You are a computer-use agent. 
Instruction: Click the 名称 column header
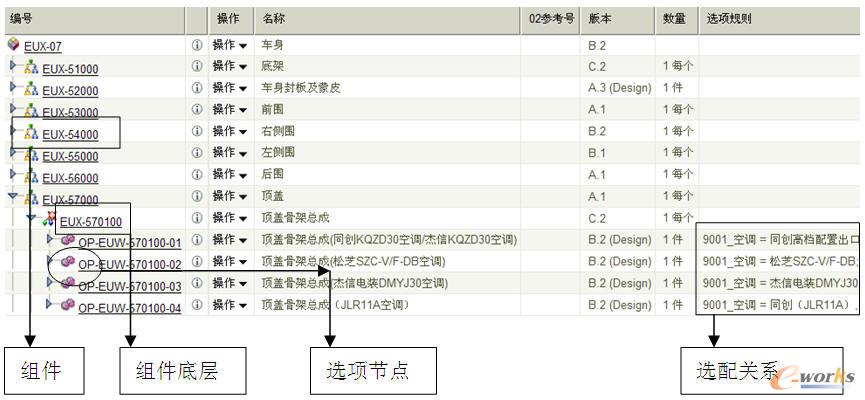(273, 19)
